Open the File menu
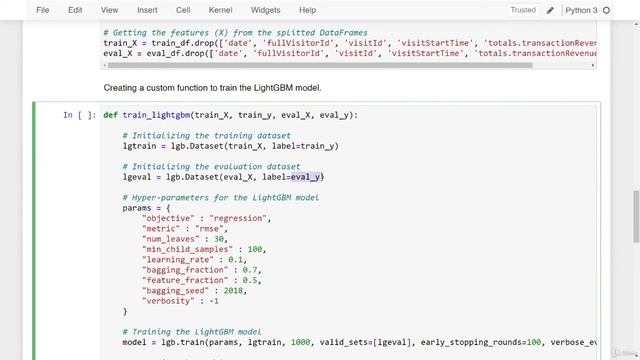640x360 pixels. tap(42, 10)
